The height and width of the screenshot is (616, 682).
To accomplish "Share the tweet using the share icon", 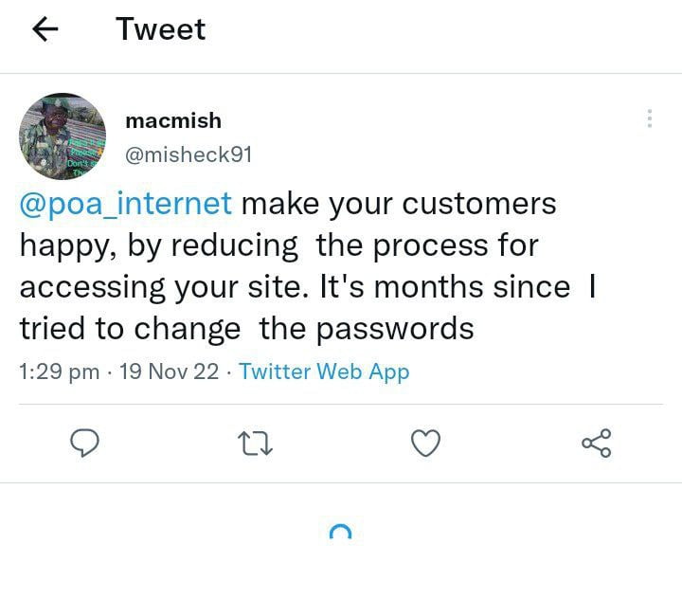I will [x=596, y=442].
